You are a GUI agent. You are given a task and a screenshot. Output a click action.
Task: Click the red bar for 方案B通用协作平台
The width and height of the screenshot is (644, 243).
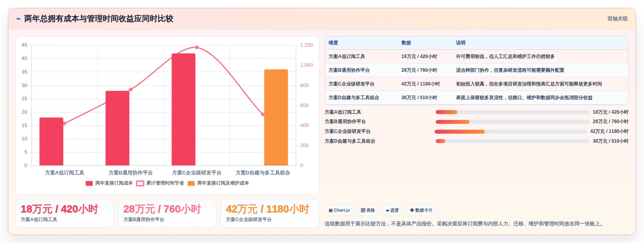tap(117, 128)
